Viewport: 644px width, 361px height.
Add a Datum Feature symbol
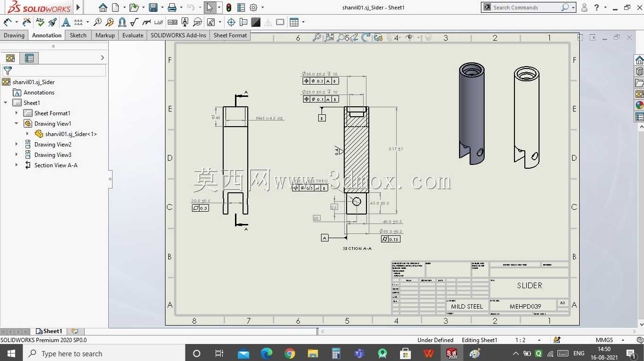185,22
